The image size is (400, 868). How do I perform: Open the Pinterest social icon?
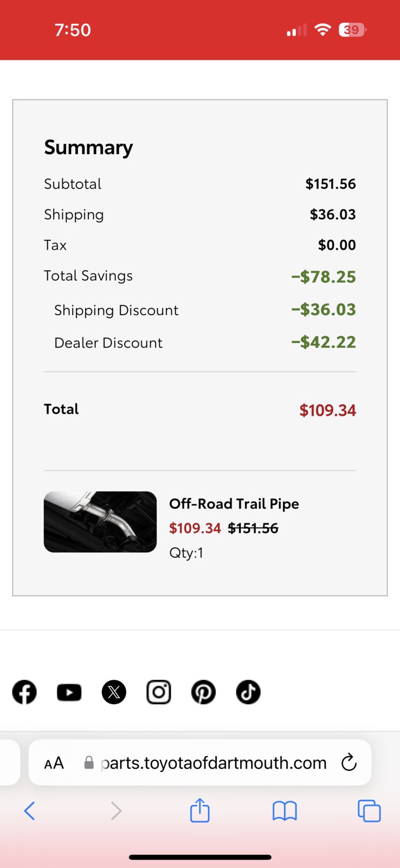pyautogui.click(x=203, y=692)
